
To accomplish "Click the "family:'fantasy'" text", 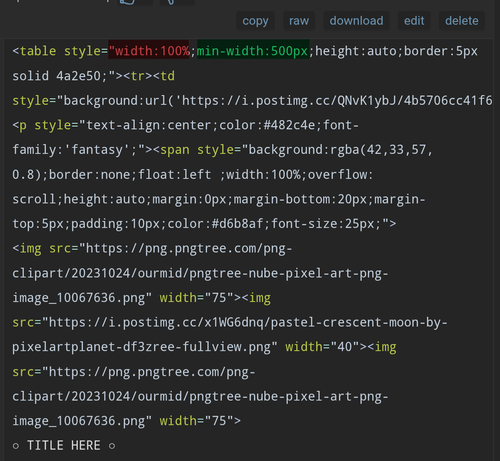I will [x=71, y=150].
